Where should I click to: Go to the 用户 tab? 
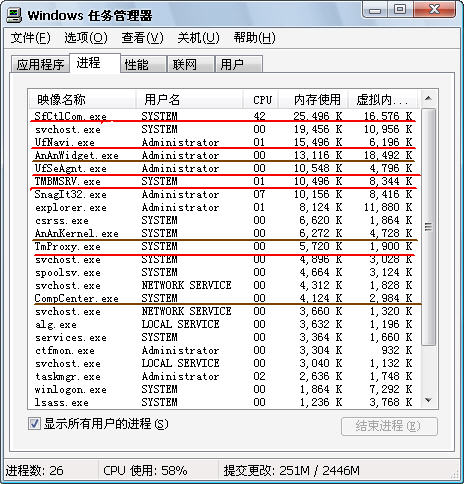point(239,64)
